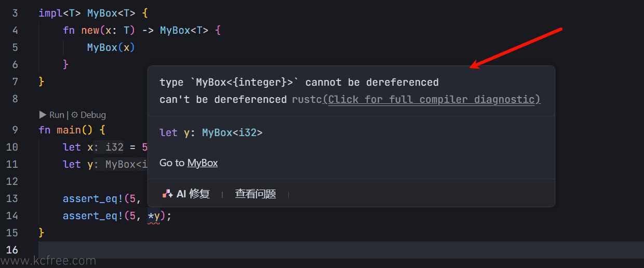Viewport: 644px width, 268px height.
Task: Click line number 9 in gutter
Action: 15,130
